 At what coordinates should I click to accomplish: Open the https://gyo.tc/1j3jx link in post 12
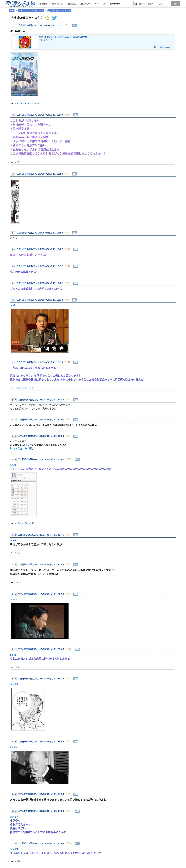point(22,448)
